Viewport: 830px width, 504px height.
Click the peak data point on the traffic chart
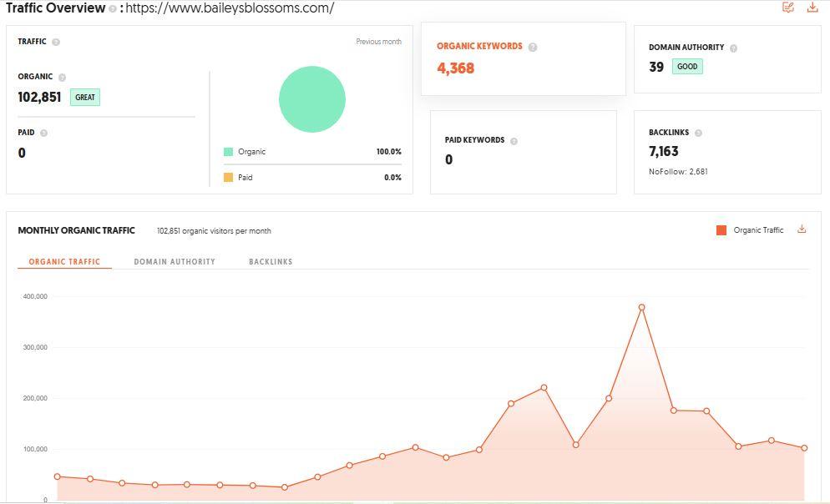(x=641, y=307)
